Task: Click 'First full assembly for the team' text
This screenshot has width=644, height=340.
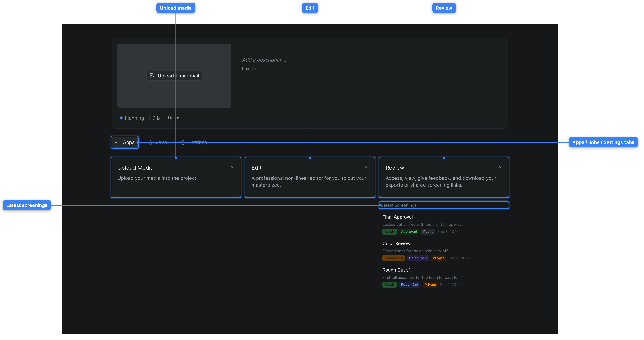Action: [x=420, y=278]
